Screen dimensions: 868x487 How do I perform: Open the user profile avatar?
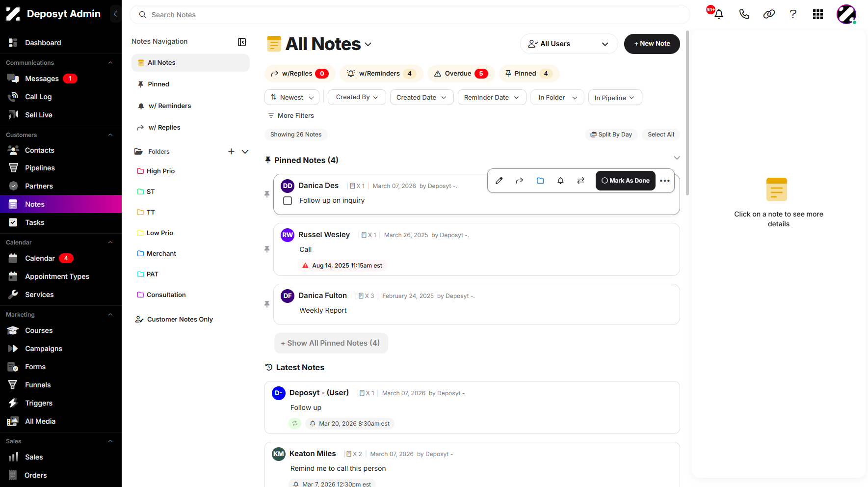846,14
